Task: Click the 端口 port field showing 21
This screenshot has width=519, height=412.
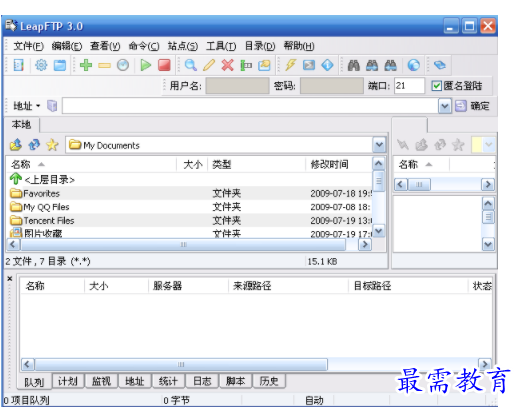Action: click(409, 86)
